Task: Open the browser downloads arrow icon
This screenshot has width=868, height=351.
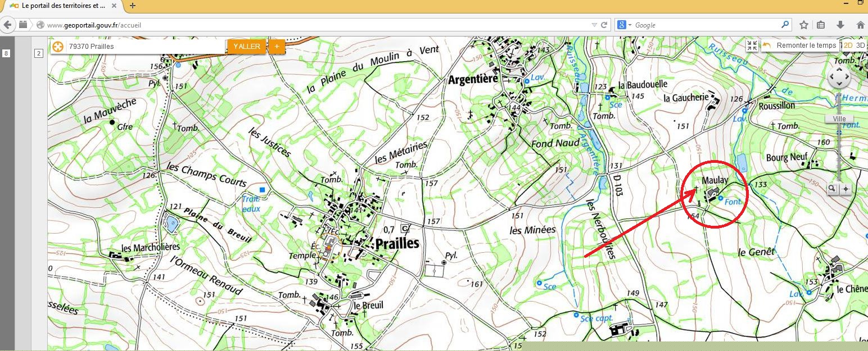Action: click(840, 25)
